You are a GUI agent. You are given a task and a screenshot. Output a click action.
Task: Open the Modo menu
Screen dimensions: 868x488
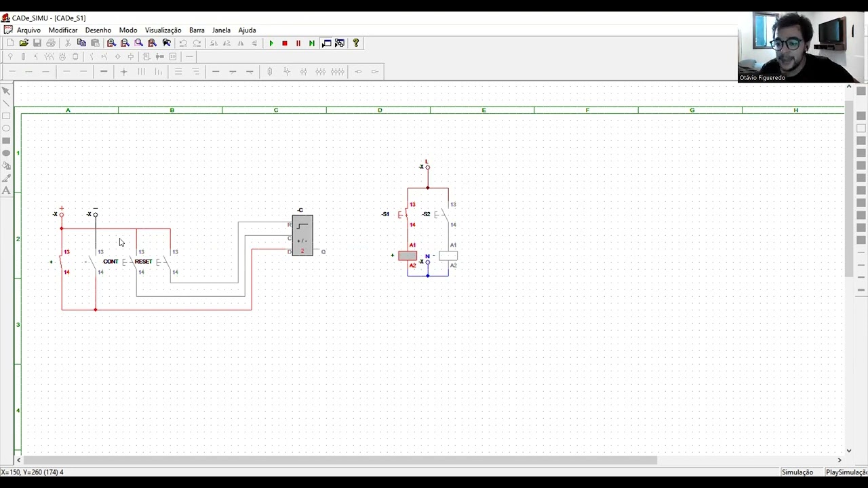[128, 30]
